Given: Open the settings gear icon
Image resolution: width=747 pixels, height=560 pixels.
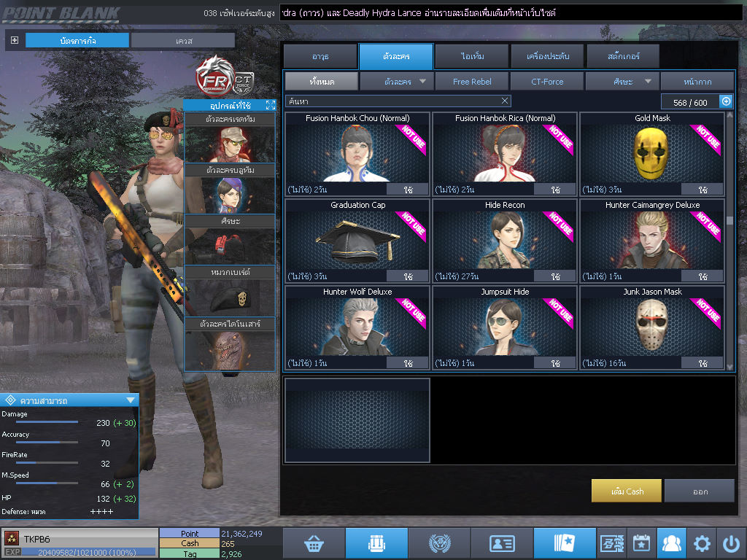Looking at the screenshot, I should (x=701, y=542).
